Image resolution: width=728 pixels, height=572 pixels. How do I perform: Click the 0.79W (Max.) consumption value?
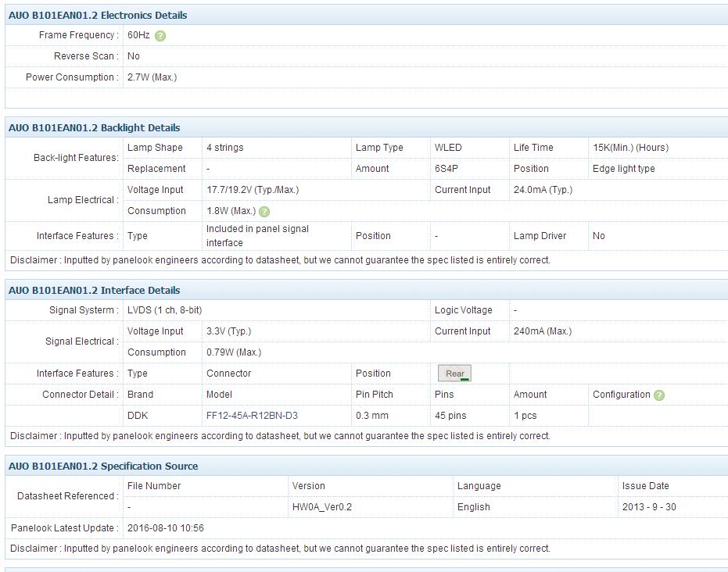pyautogui.click(x=234, y=352)
